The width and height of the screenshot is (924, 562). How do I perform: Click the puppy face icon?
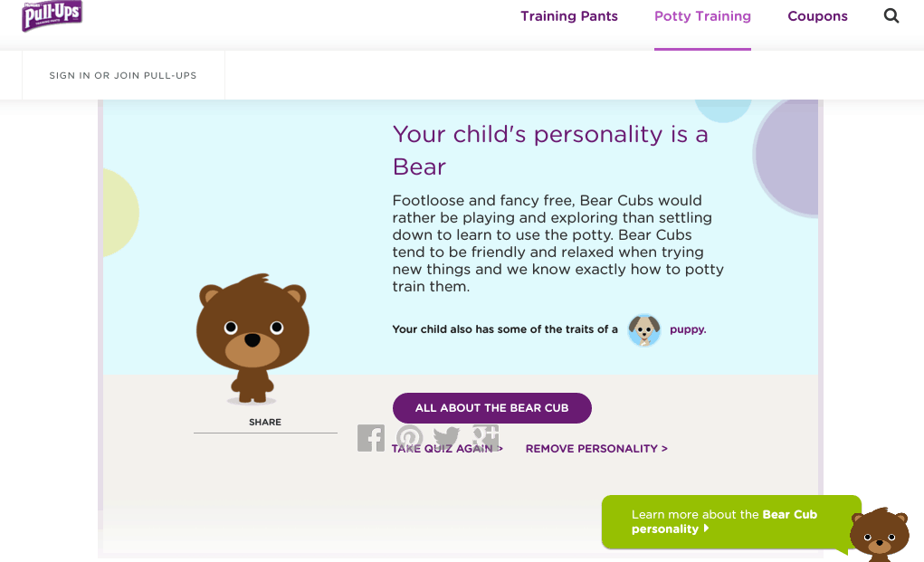pos(644,330)
